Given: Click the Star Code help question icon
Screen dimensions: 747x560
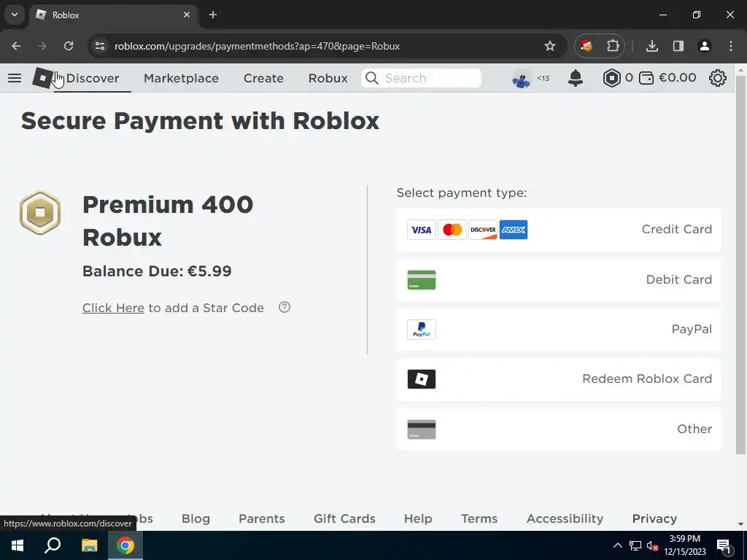Looking at the screenshot, I should click(285, 307).
